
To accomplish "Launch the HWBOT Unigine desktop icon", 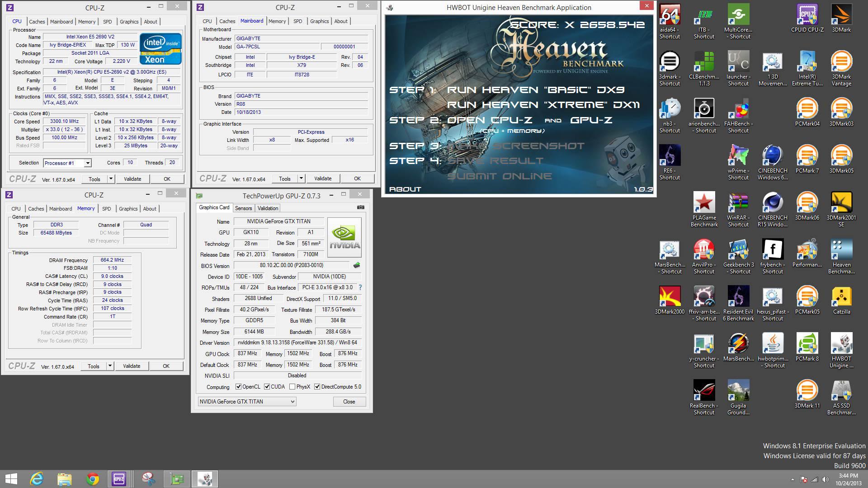I will [x=841, y=351].
